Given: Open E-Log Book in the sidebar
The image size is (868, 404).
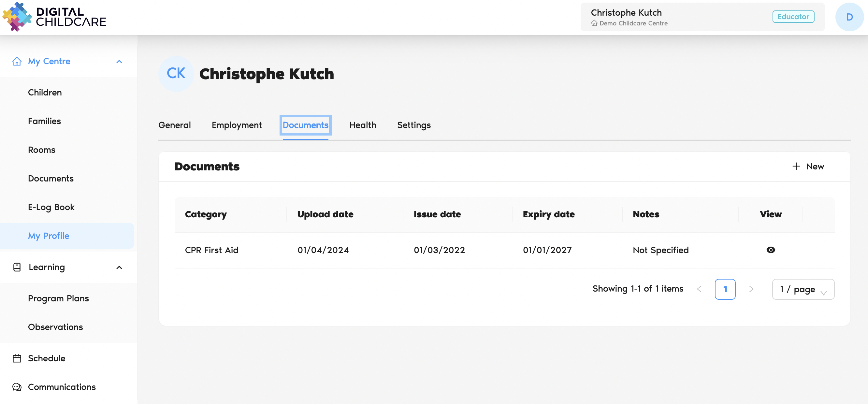Looking at the screenshot, I should pyautogui.click(x=51, y=207).
